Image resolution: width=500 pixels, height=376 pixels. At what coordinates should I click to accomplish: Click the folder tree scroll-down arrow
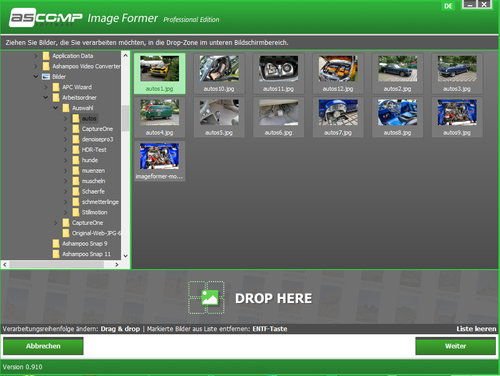125,256
